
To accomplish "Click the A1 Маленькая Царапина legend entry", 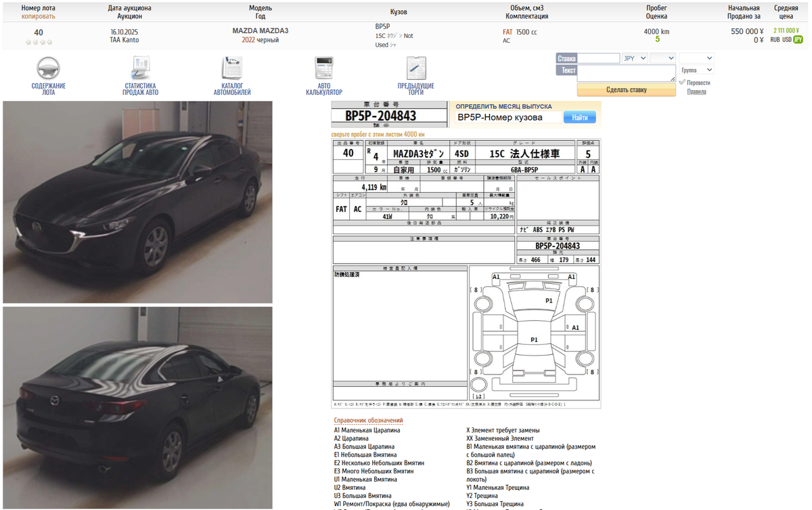I will [x=367, y=430].
